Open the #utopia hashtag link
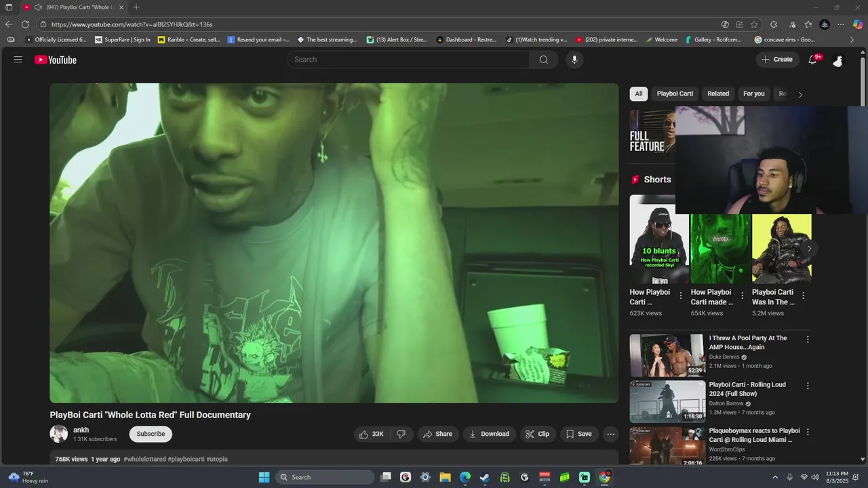 coord(217,459)
